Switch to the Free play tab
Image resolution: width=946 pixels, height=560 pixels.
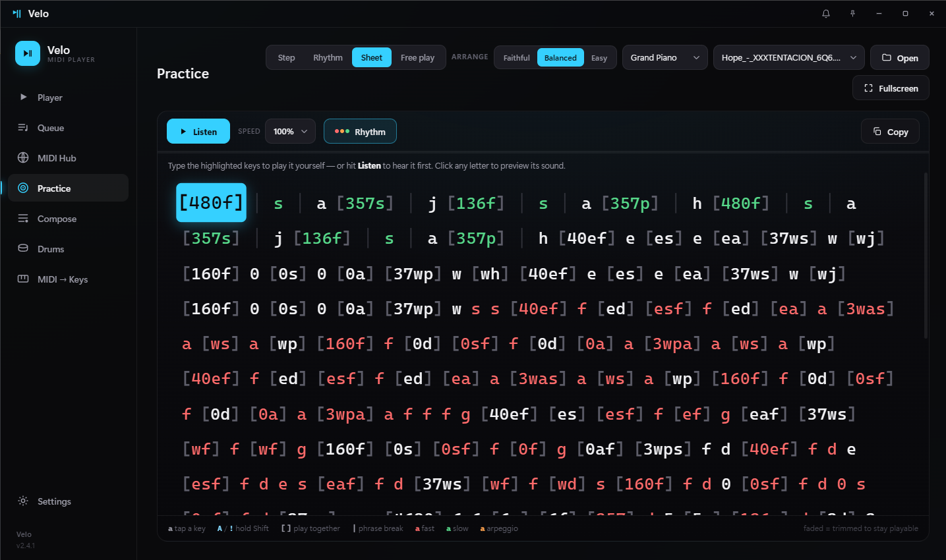coord(417,57)
